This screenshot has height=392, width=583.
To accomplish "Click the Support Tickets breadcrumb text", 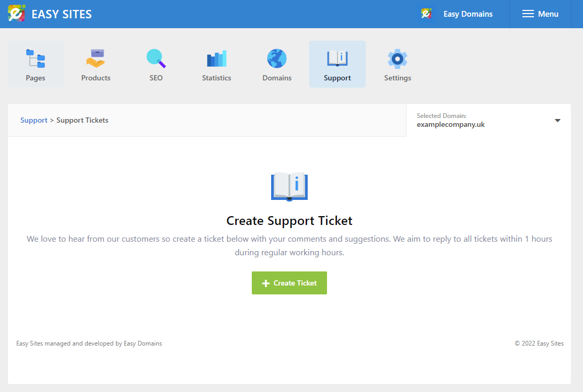I will pos(82,121).
